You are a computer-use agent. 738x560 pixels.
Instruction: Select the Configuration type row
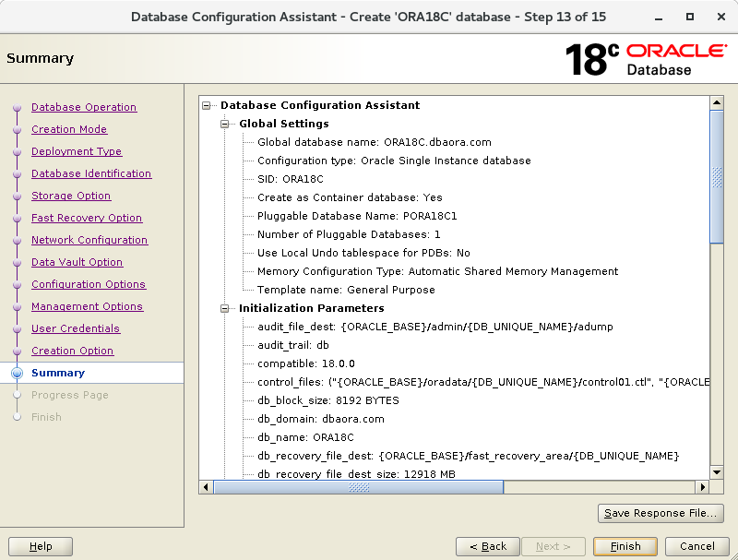[394, 161]
